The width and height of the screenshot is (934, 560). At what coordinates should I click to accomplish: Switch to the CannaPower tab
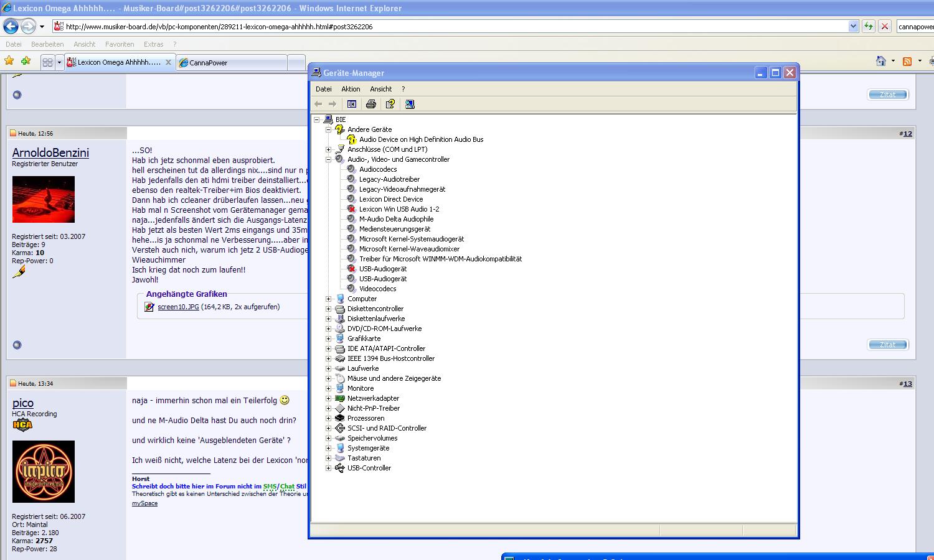[232, 62]
